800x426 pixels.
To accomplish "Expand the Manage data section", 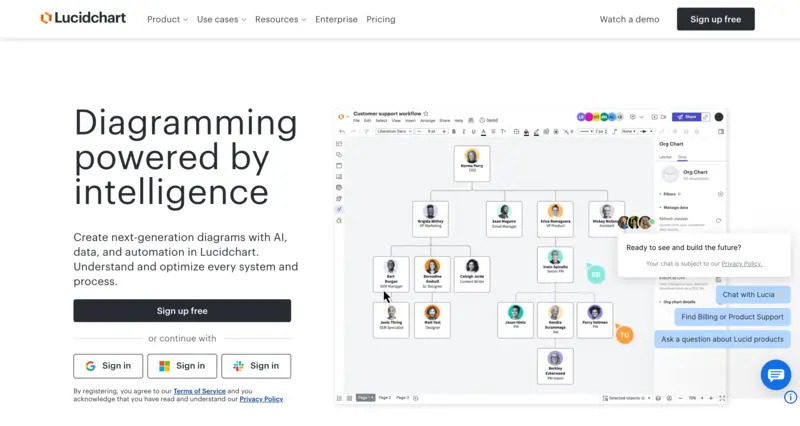I will pos(673,208).
